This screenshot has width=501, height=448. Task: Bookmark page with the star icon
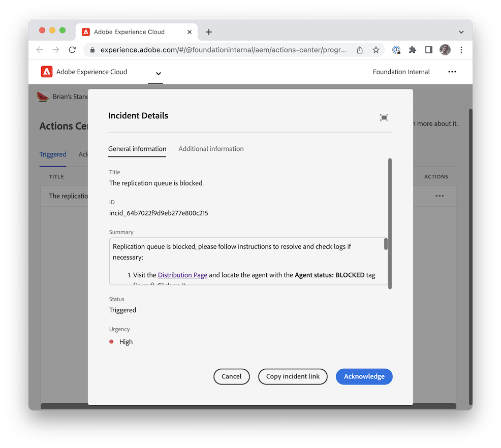(x=376, y=50)
